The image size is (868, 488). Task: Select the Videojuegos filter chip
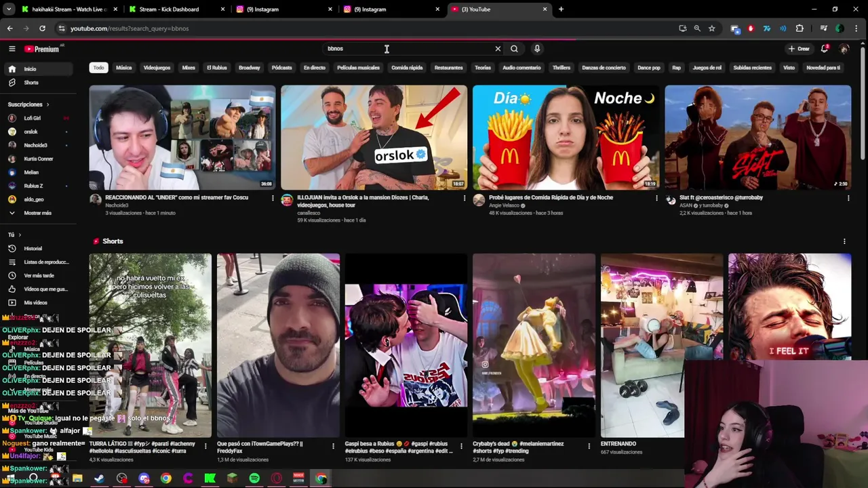pos(157,68)
